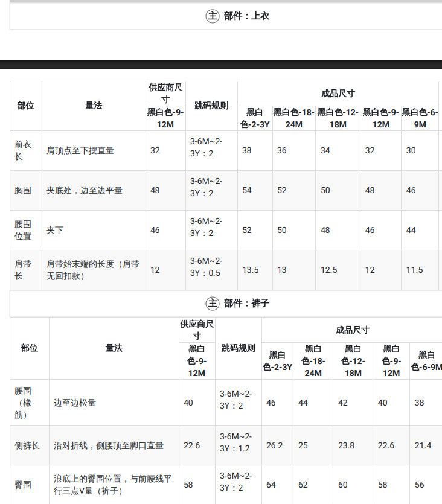Select the 部件：上衣 section header
442x504 pixels.
[246, 16]
